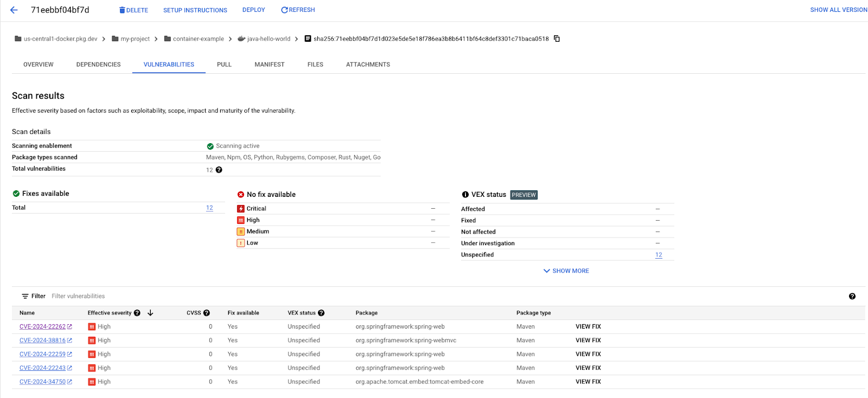Viewport: 868px width, 398px height.
Task: Click the VEX status column help icon
Action: click(x=321, y=313)
